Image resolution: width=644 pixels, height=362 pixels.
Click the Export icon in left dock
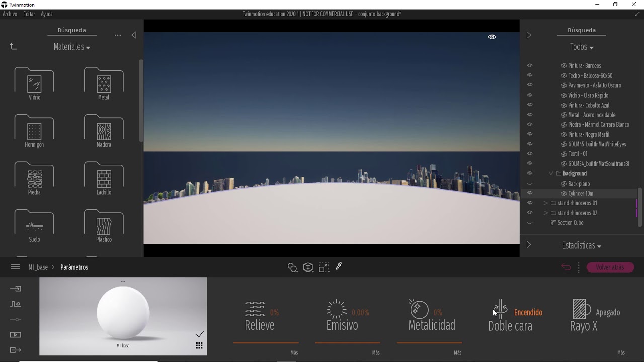[16, 350]
